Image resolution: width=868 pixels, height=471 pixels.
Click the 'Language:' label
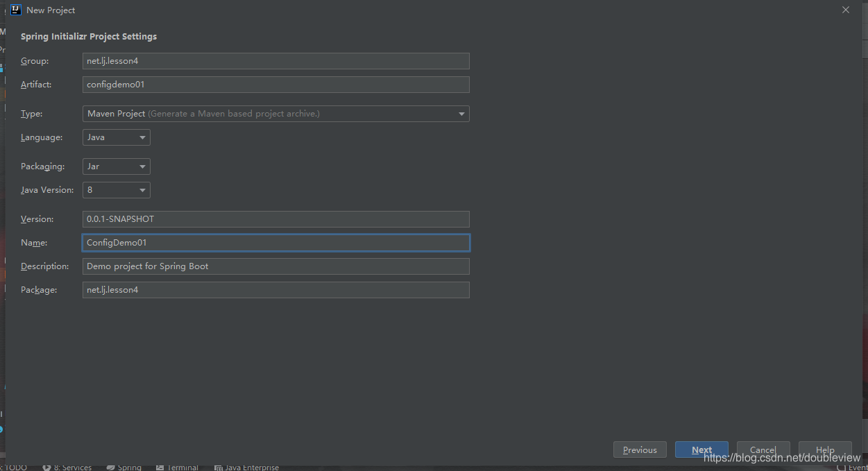(42, 137)
